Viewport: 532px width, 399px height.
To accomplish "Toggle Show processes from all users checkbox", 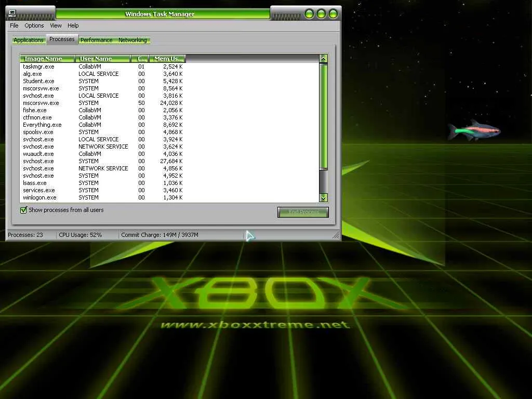I will [x=23, y=210].
